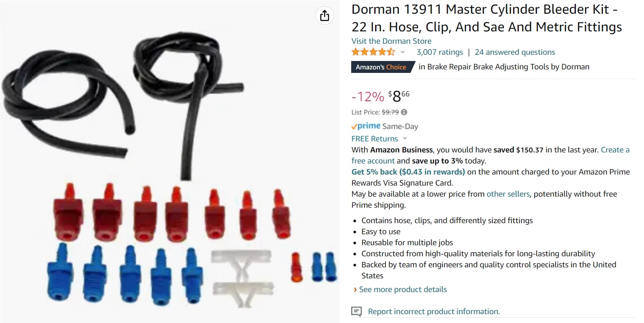Open the 3,007 ratings link
This screenshot has width=644, height=323.
coord(440,52)
